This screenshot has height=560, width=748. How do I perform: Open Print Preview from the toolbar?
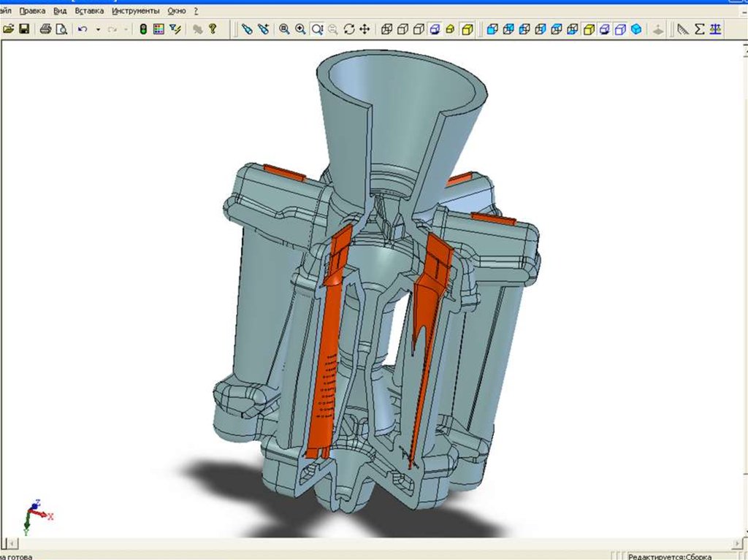click(x=61, y=29)
